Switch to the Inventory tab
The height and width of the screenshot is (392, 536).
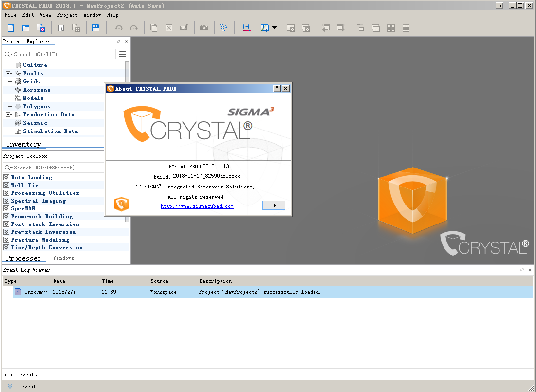[23, 144]
